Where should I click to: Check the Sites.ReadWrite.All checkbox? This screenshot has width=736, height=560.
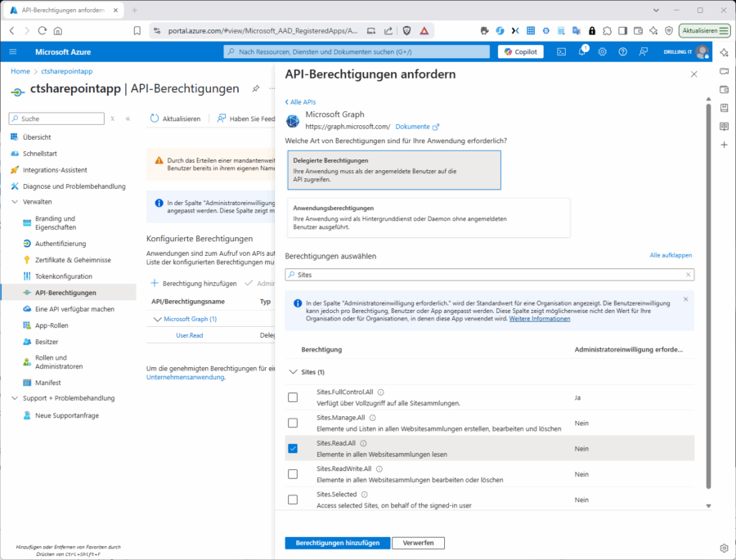pyautogui.click(x=293, y=474)
